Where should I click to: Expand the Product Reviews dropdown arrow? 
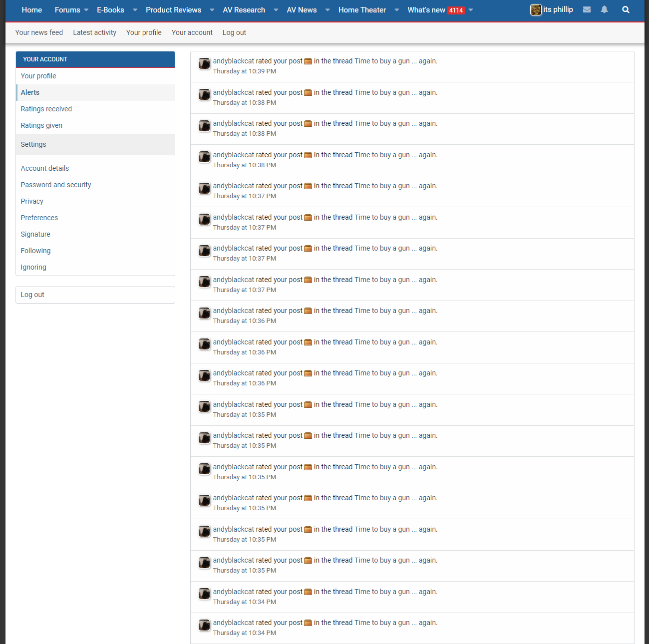tap(212, 10)
